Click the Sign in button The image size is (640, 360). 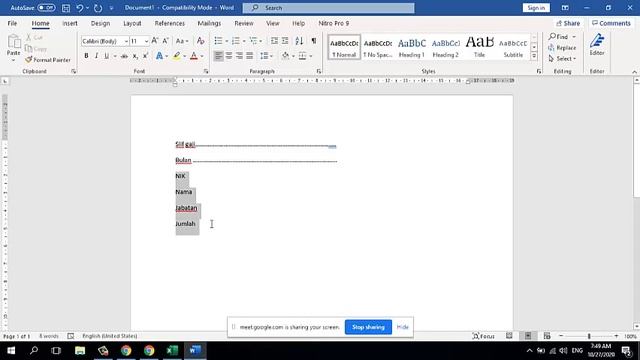pos(536,8)
